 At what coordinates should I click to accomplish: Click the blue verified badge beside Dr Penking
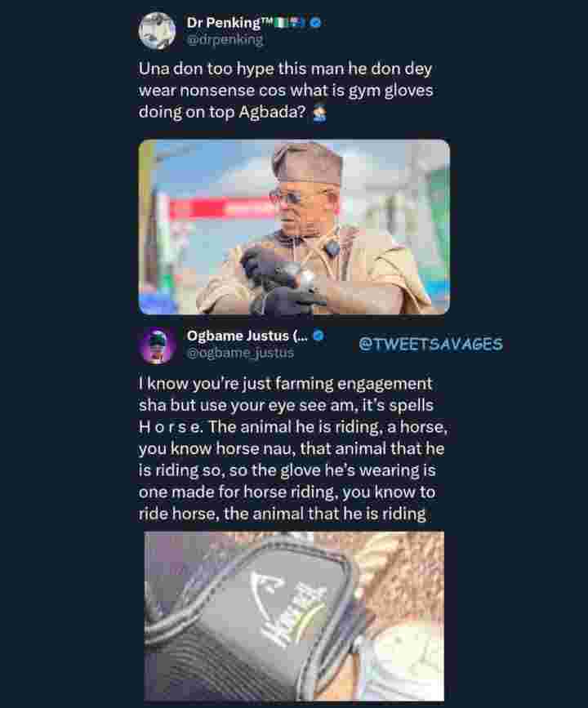click(x=316, y=22)
